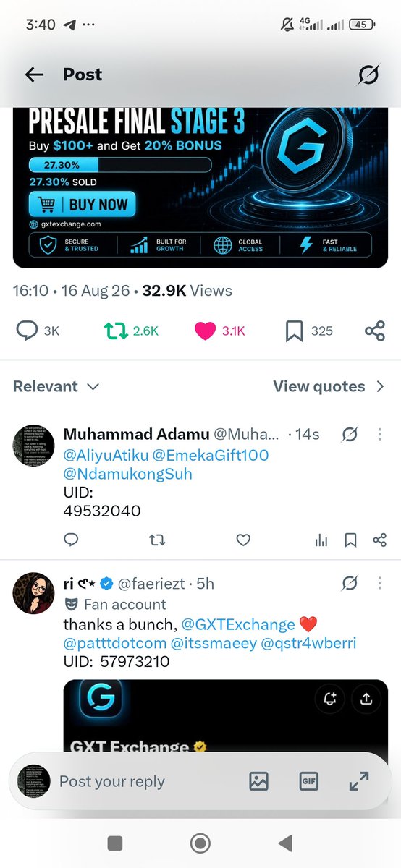This screenshot has width=401, height=868.
Task: Like Muhammad Adamu's reply
Action: click(244, 540)
